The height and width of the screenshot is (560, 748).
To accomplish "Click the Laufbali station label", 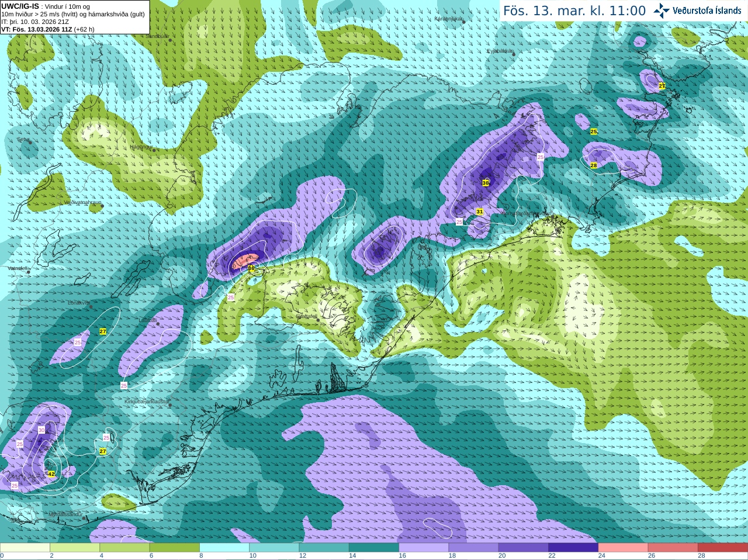I will 148,320.
